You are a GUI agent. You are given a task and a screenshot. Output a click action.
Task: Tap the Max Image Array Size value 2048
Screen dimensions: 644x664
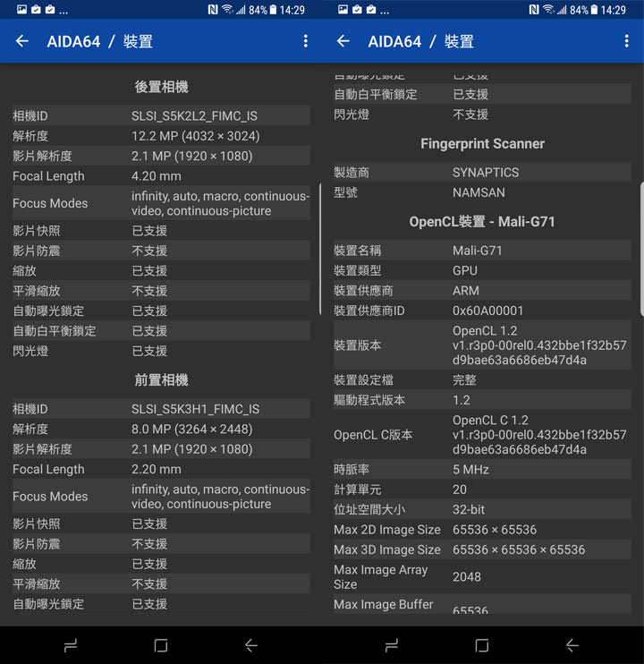[x=467, y=577]
